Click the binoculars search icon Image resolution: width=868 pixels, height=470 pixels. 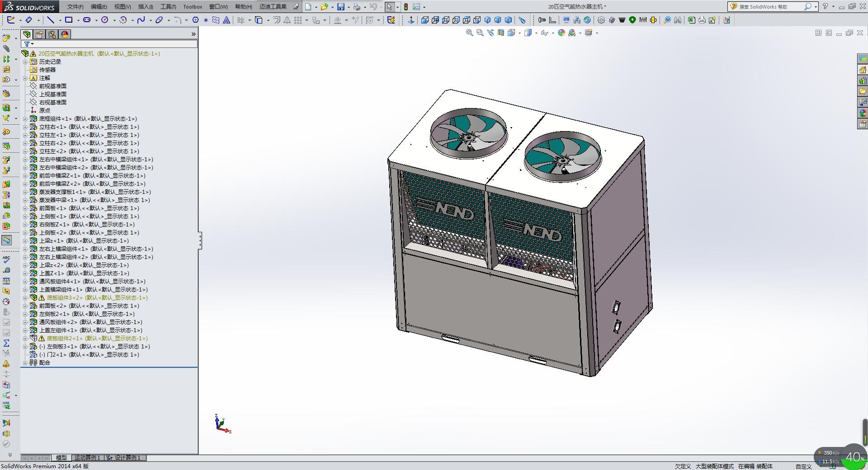[x=677, y=20]
